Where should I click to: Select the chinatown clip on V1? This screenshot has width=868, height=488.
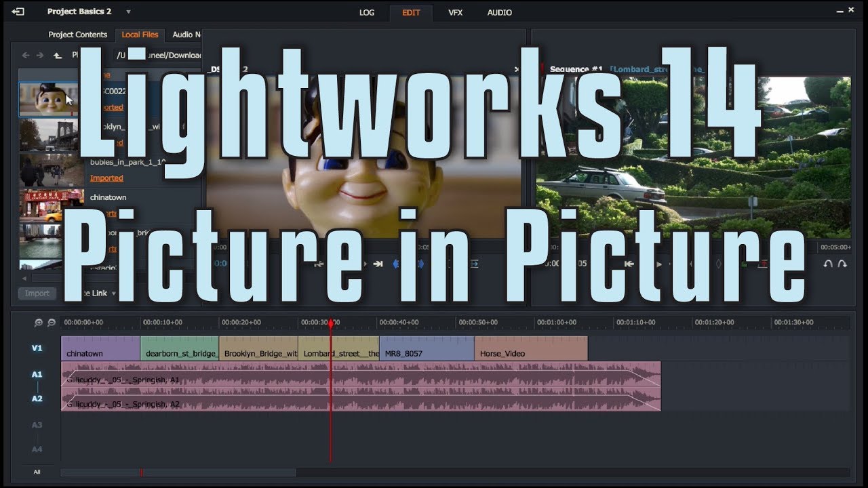coord(100,348)
